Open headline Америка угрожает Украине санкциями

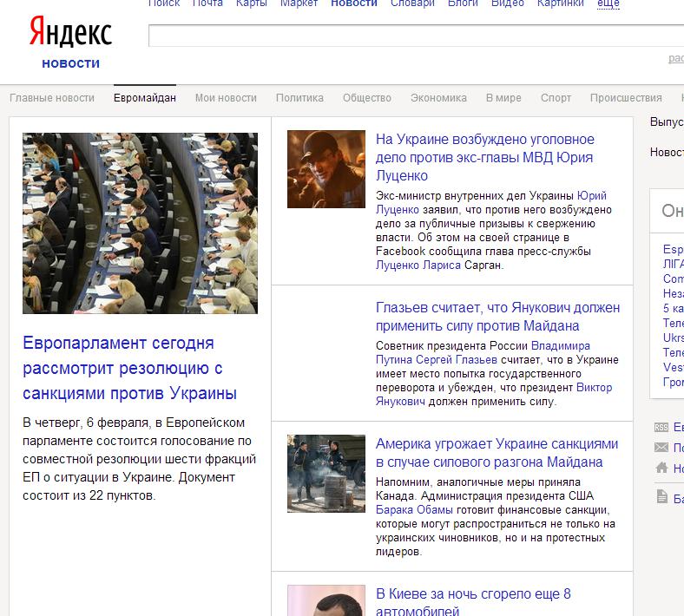click(x=497, y=453)
